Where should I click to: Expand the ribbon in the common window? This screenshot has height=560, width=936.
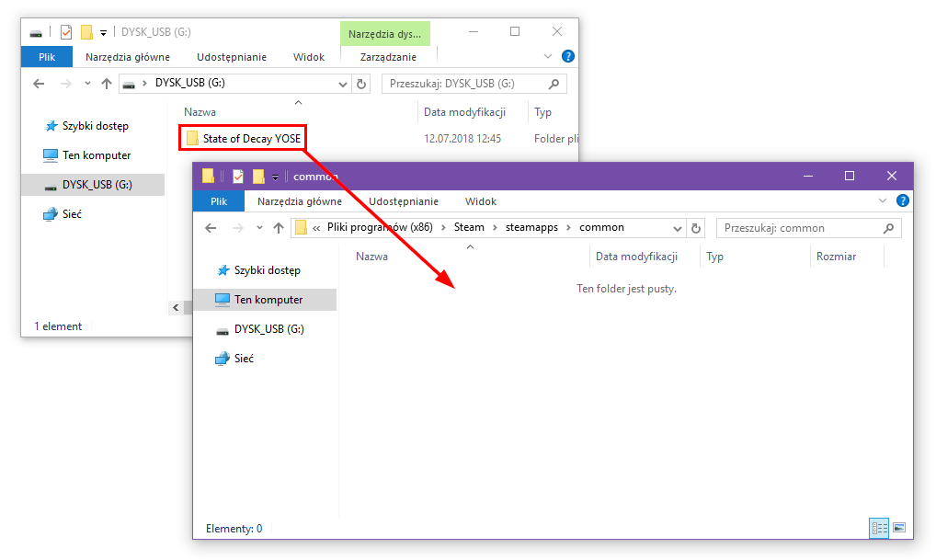click(x=884, y=201)
